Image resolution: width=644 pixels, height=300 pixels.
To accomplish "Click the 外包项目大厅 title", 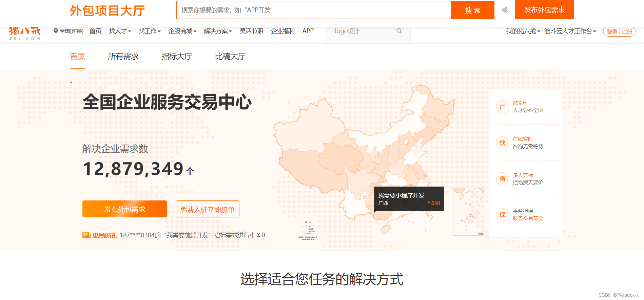I will point(108,11).
